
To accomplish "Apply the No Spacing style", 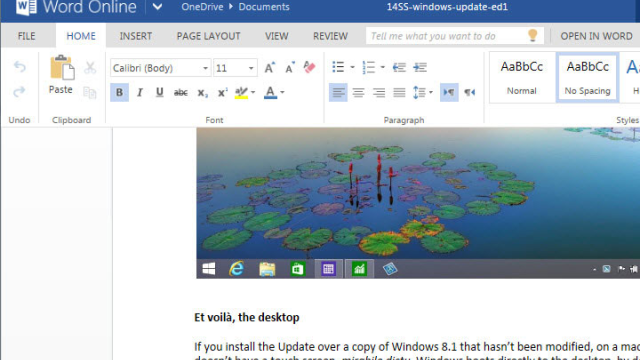I will click(587, 78).
